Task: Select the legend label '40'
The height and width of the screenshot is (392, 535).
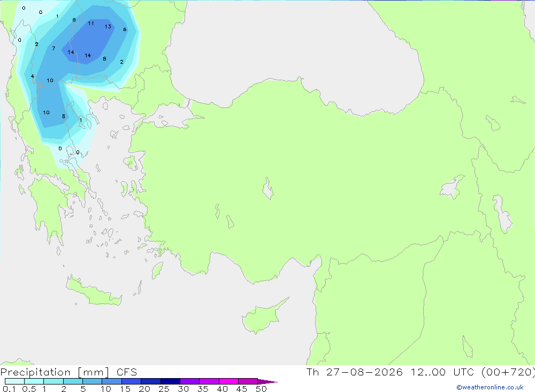Action: (x=223, y=389)
